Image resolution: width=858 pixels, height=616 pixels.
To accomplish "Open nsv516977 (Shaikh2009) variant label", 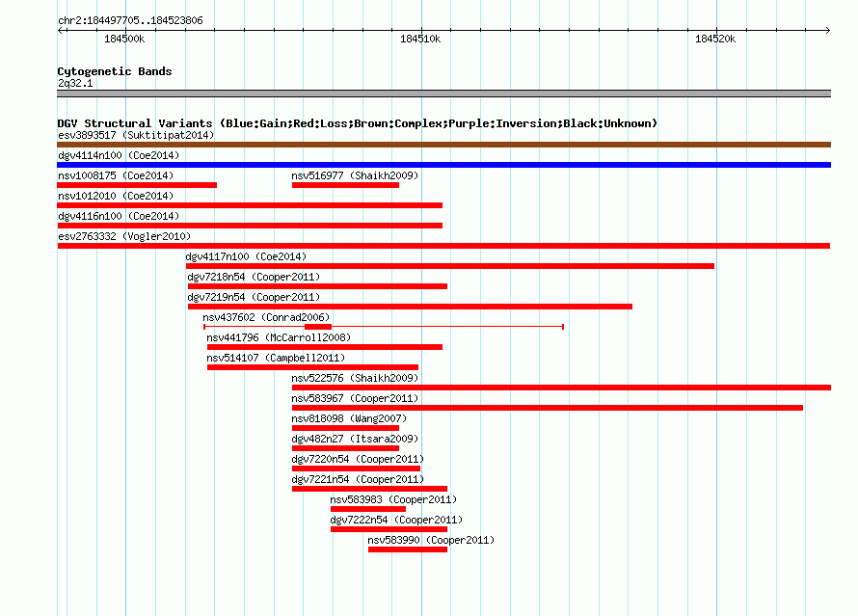I will point(355,175).
